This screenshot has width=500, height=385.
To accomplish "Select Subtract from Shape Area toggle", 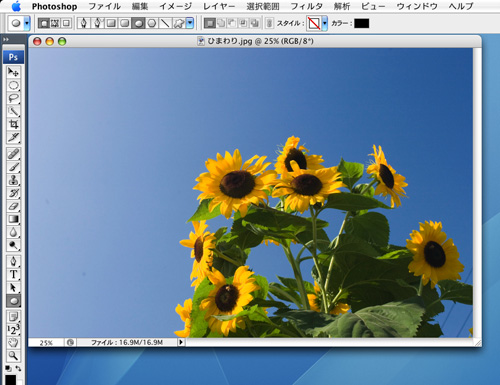I will pos(232,23).
